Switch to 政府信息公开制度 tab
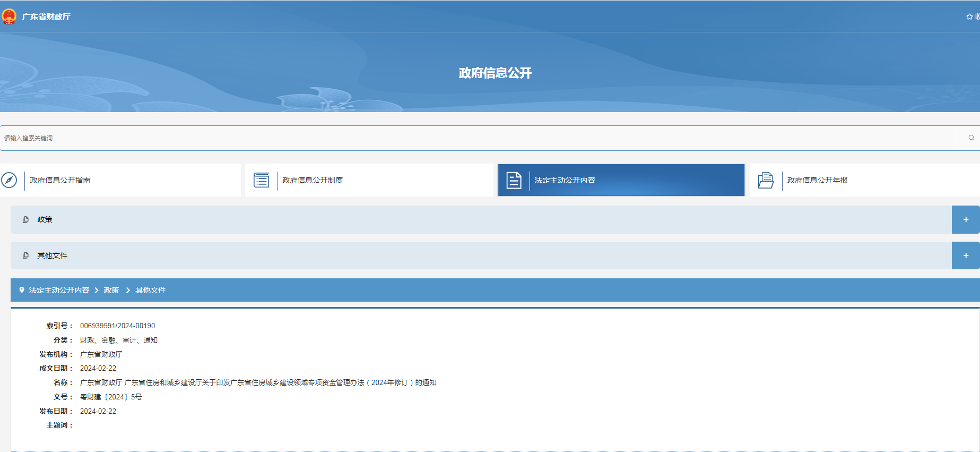This screenshot has height=452, width=980. tap(313, 180)
